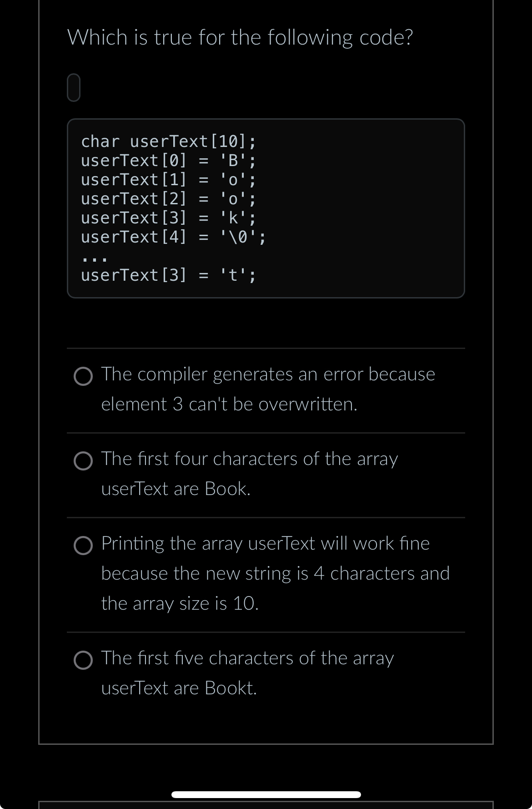Click the question text 'Which is true for the following code?'

coord(240,38)
